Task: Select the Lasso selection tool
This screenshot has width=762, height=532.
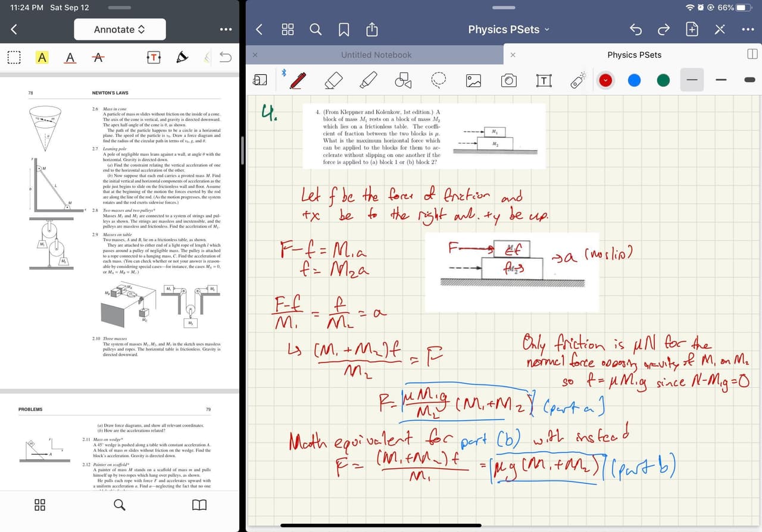Action: click(x=439, y=80)
